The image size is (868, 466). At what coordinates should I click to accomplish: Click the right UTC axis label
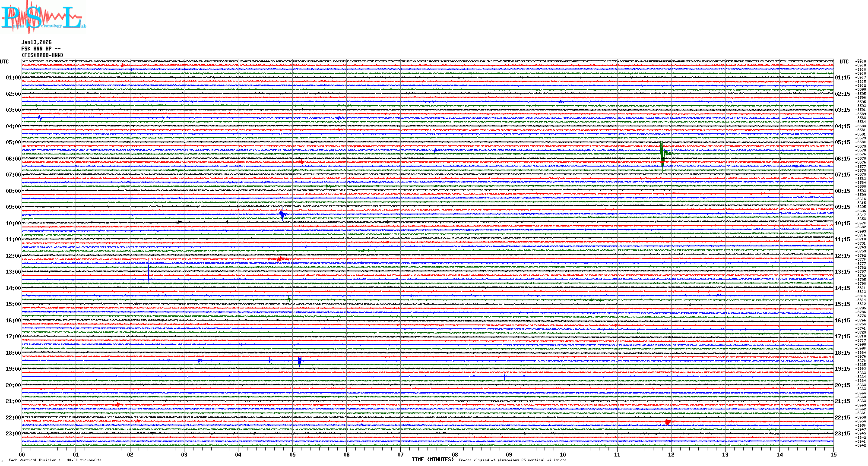[x=844, y=62]
